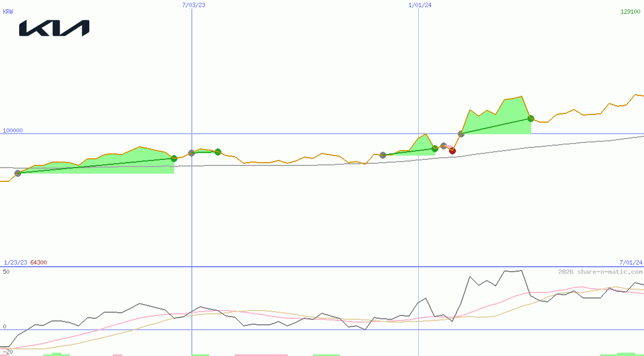Click the gray dot near the 1/01/24 gridline
This screenshot has height=356, width=644.
tap(383, 154)
